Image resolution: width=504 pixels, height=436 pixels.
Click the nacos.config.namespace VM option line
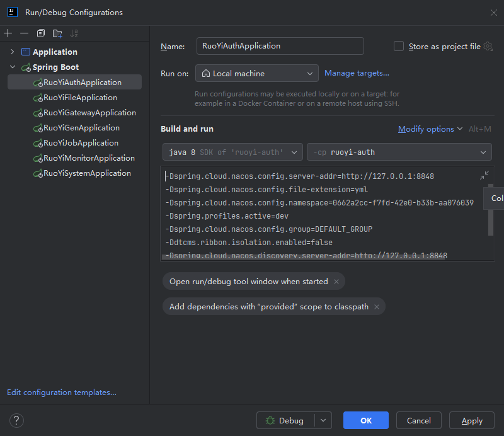[x=319, y=203]
